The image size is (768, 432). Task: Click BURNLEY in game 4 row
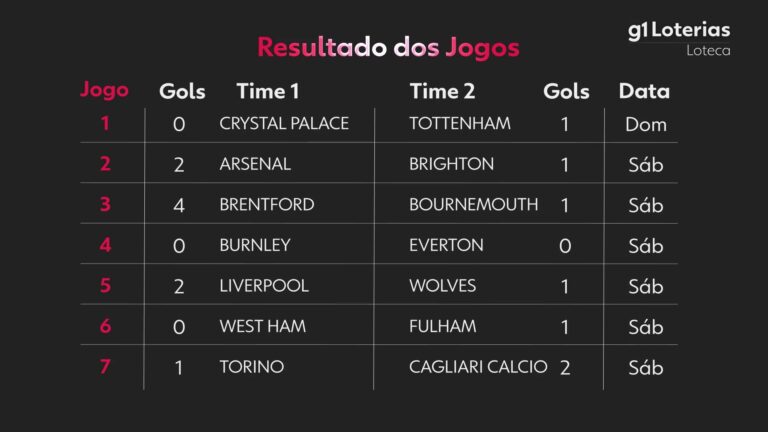[255, 245]
